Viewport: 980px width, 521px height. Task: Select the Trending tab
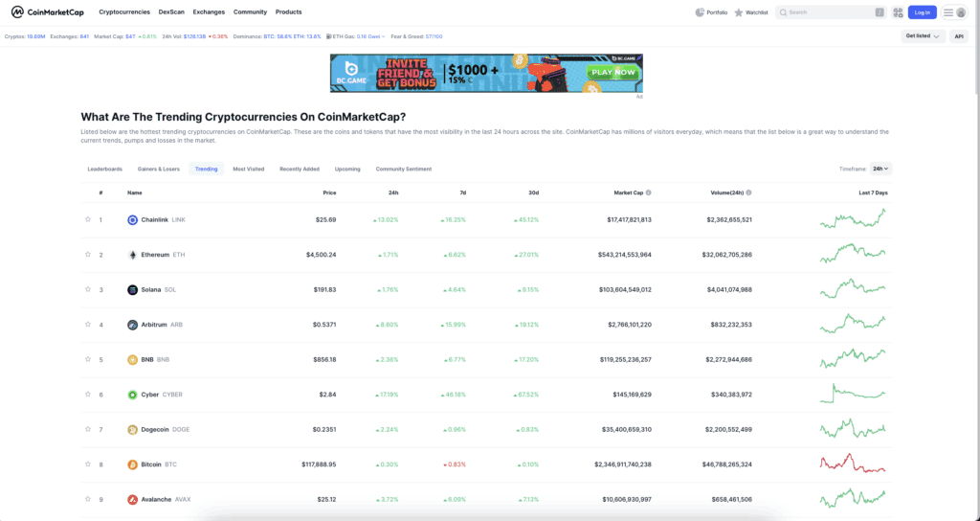tap(207, 169)
